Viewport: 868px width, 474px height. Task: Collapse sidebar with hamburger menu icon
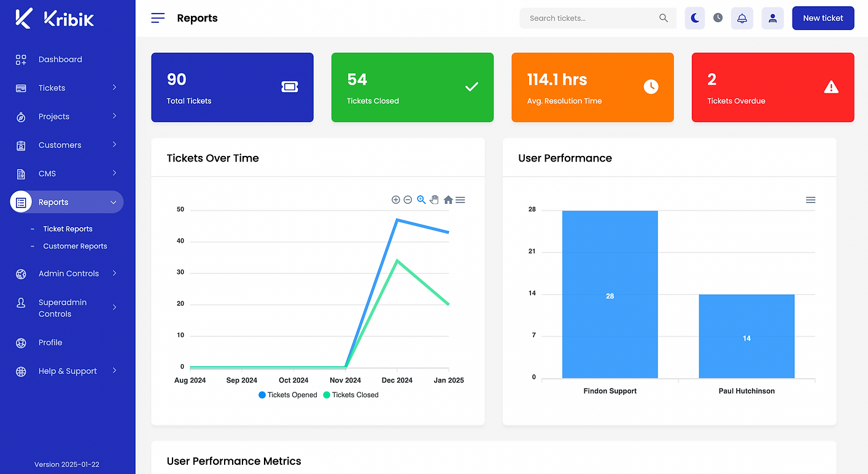(158, 18)
